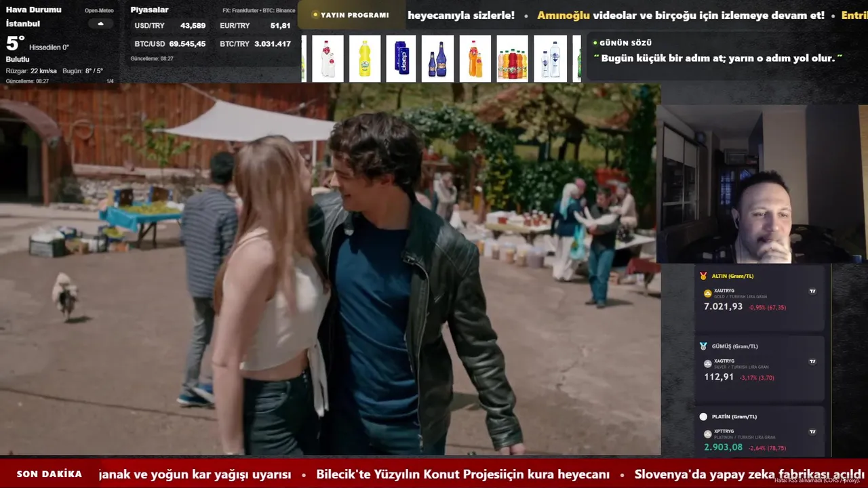Click the silver medal icon beside GÜMÜŞ
Screen dimensions: 868x488
click(x=703, y=346)
